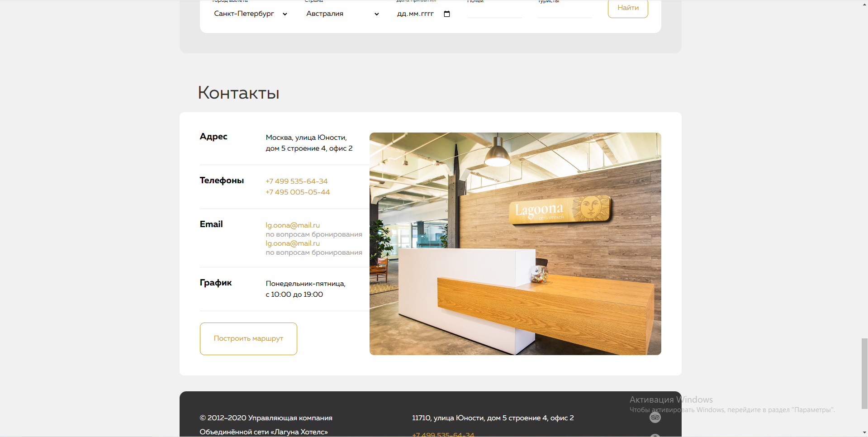Screen dimensions: 868x437
Task: Click the footer phone link +7 499 535-64-34
Action: tap(443, 434)
